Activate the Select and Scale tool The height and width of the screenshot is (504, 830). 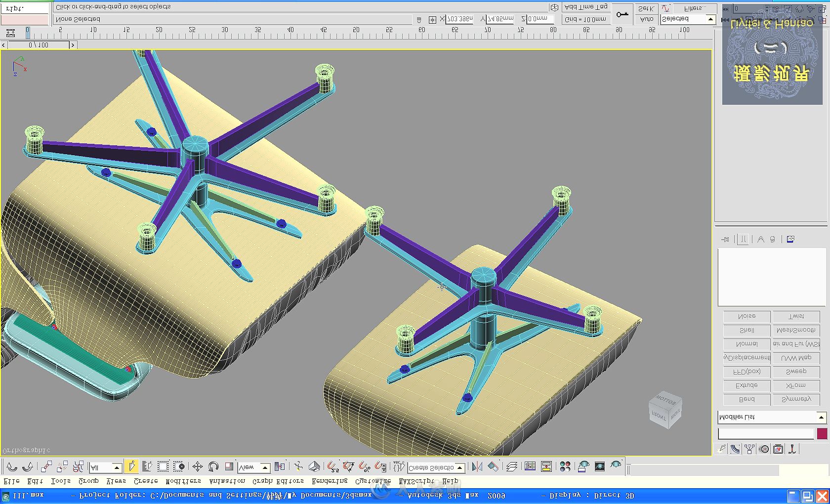pyautogui.click(x=229, y=466)
